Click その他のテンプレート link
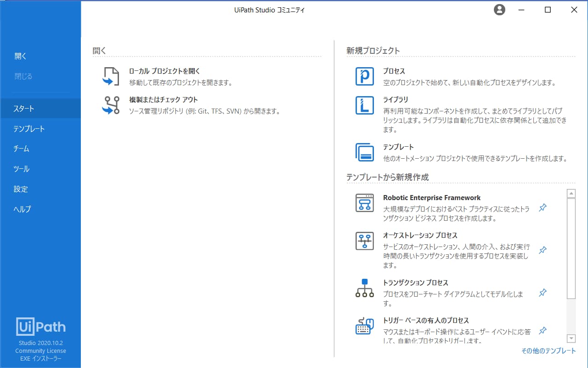Viewport: 588px width, 368px height. pyautogui.click(x=548, y=351)
